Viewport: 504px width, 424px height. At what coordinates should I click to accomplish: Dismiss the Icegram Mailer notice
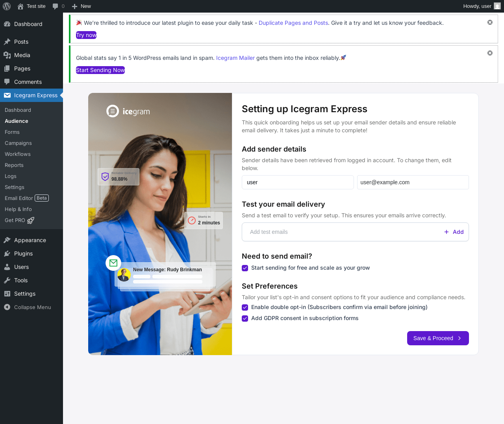(x=490, y=53)
